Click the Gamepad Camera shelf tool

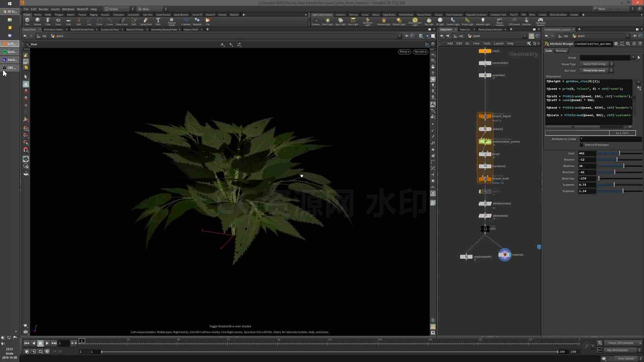[540, 22]
